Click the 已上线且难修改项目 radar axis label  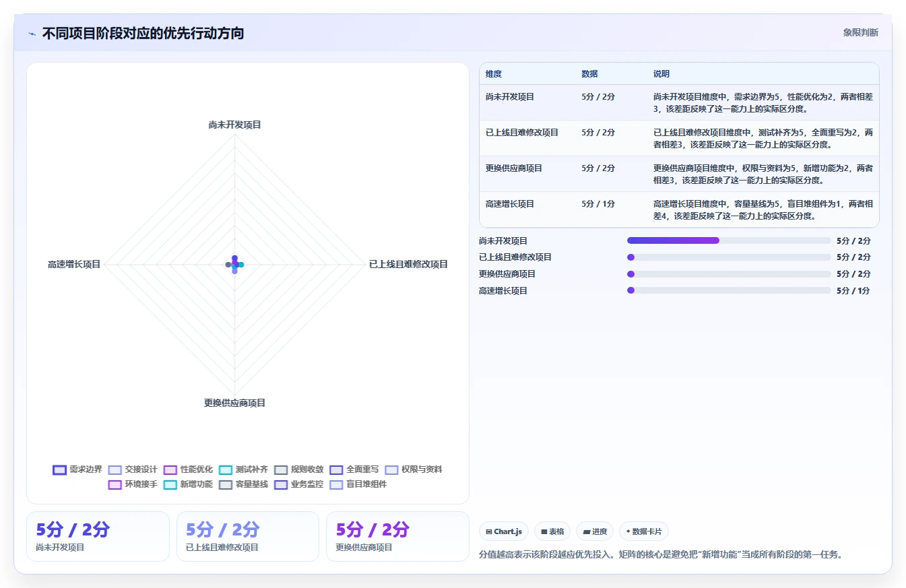click(408, 265)
